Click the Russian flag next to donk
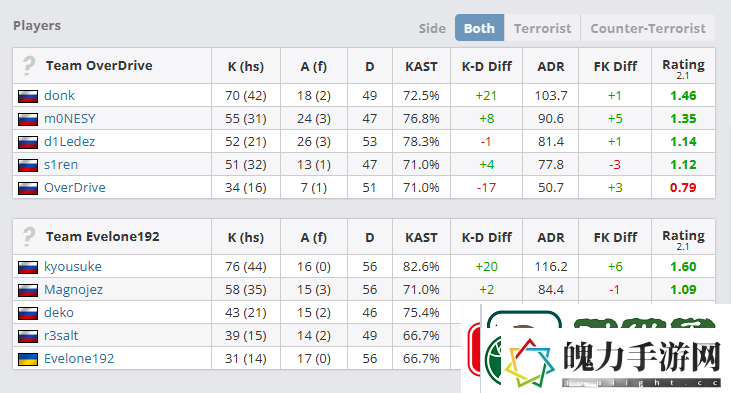 point(28,96)
